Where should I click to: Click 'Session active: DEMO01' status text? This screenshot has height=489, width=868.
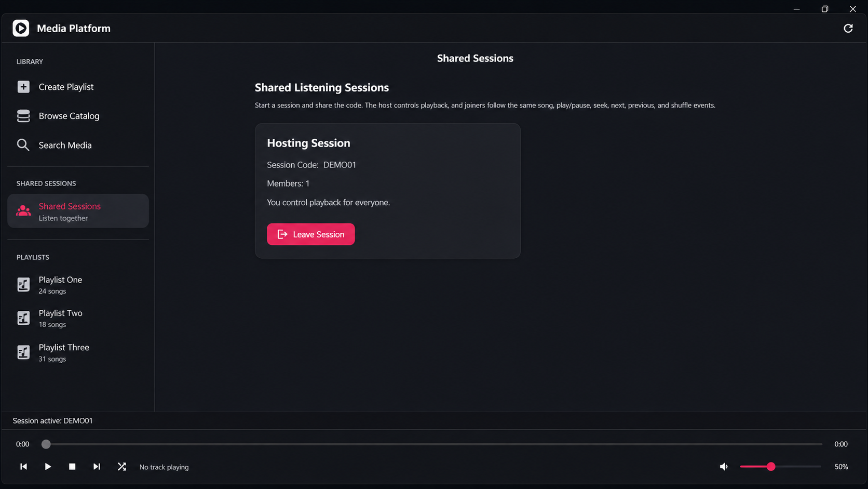tap(52, 420)
